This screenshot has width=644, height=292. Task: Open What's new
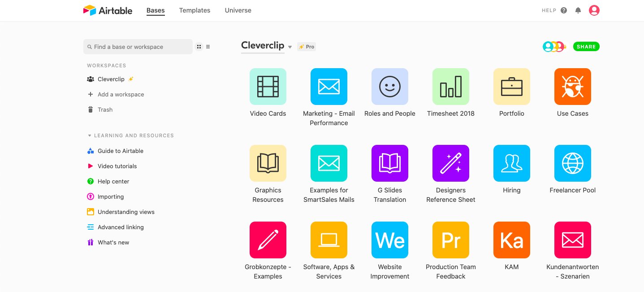click(x=108, y=242)
